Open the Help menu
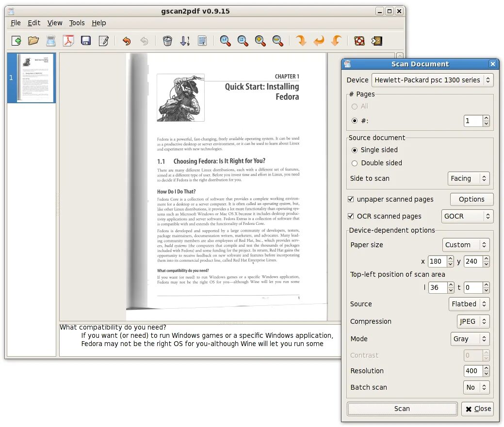504x427 pixels. [98, 23]
